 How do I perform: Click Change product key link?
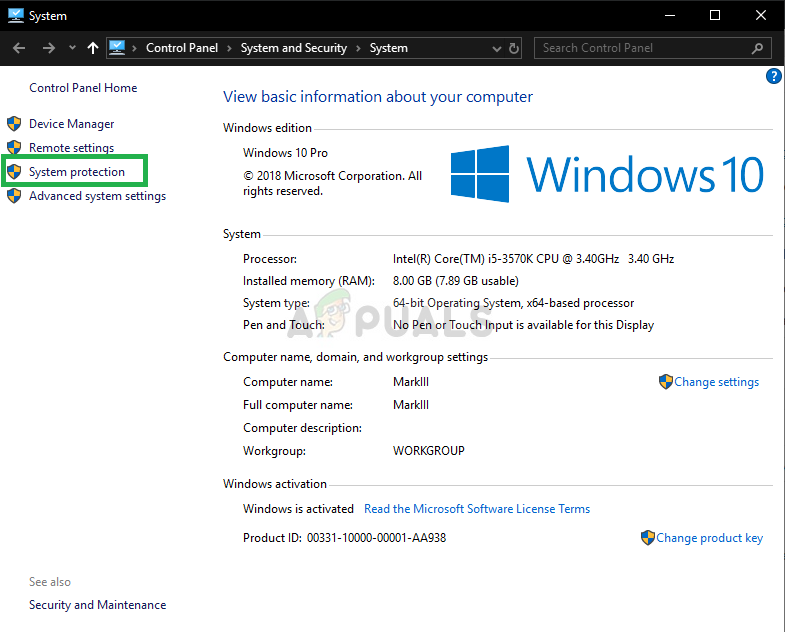709,538
